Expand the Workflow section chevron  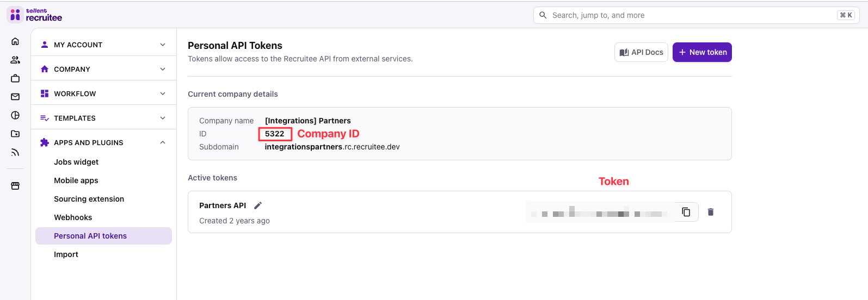pyautogui.click(x=163, y=93)
